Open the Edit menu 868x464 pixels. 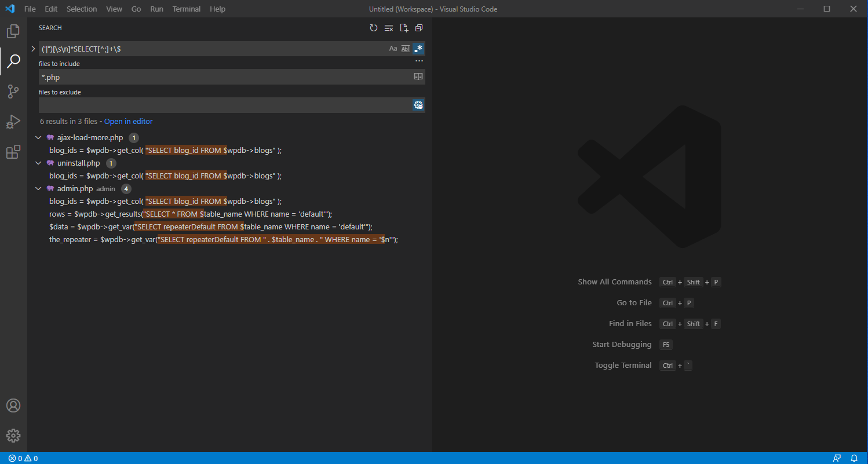(x=51, y=9)
